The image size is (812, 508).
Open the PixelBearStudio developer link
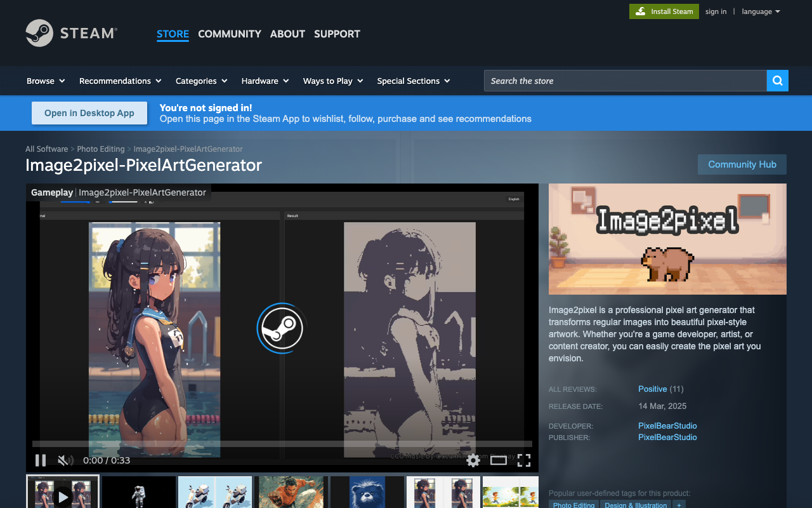tap(667, 425)
